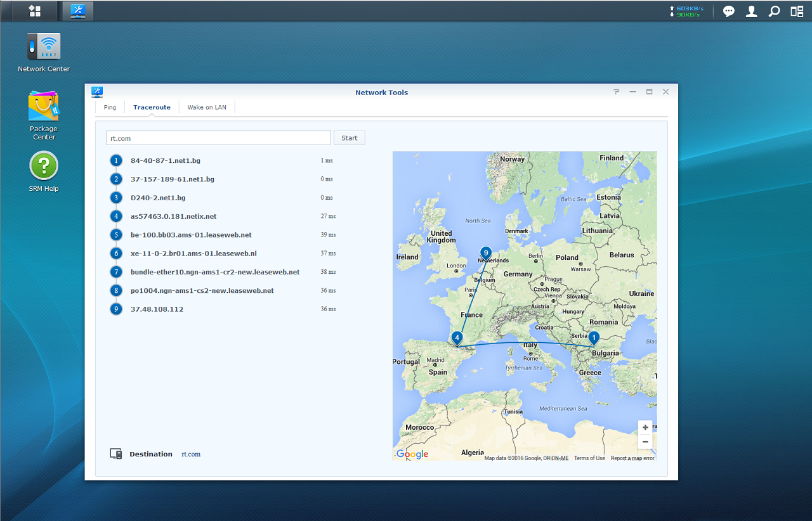
Task: Select Network Tools icon in the taskbar
Action: pos(79,11)
